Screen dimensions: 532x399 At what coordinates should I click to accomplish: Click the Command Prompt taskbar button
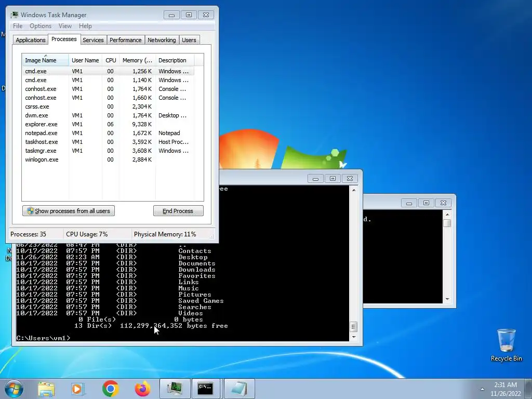tap(206, 389)
